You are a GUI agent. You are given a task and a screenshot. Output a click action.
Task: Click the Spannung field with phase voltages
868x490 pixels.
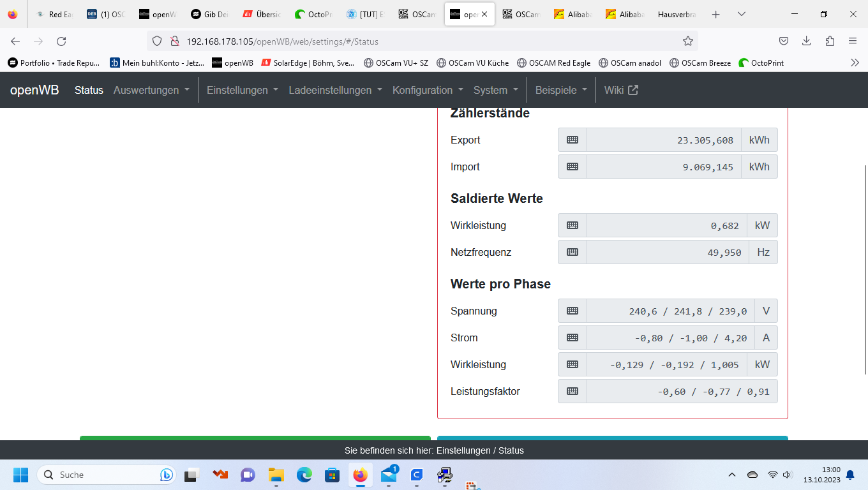tap(671, 311)
